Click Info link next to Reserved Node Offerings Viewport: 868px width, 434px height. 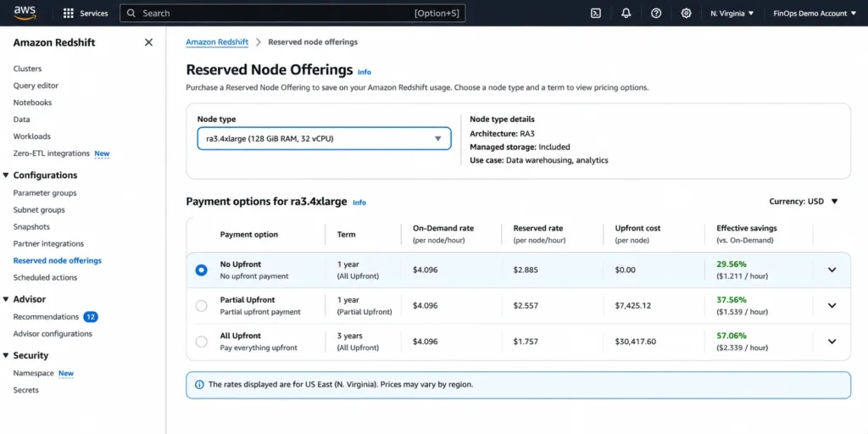(364, 72)
